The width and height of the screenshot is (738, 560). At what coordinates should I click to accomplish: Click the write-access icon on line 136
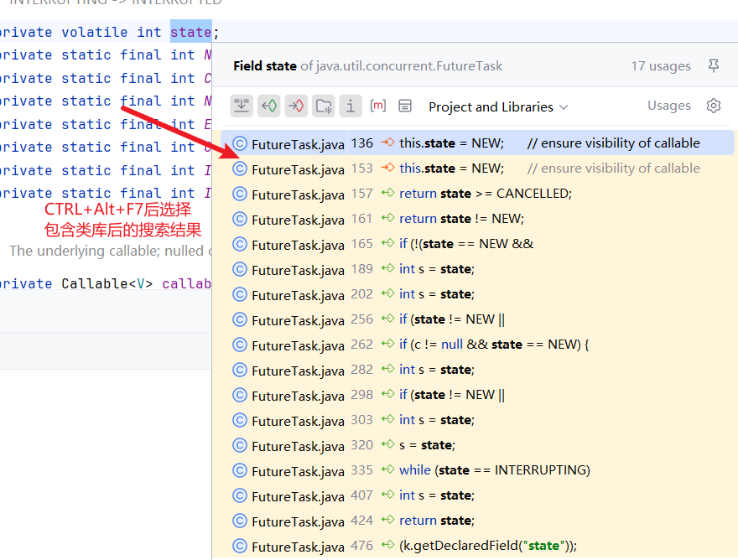387,143
